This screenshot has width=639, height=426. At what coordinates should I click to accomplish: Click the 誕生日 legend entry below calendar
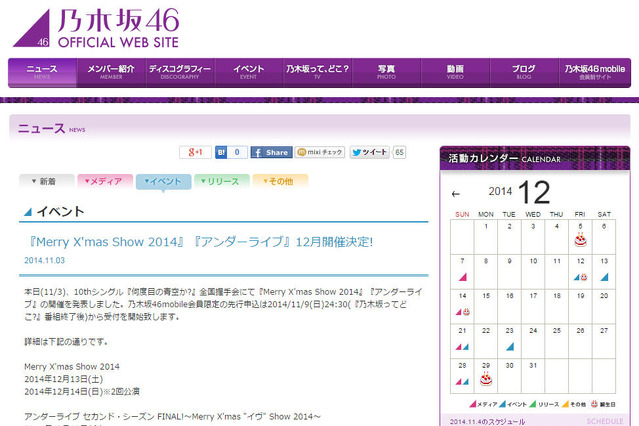603,404
